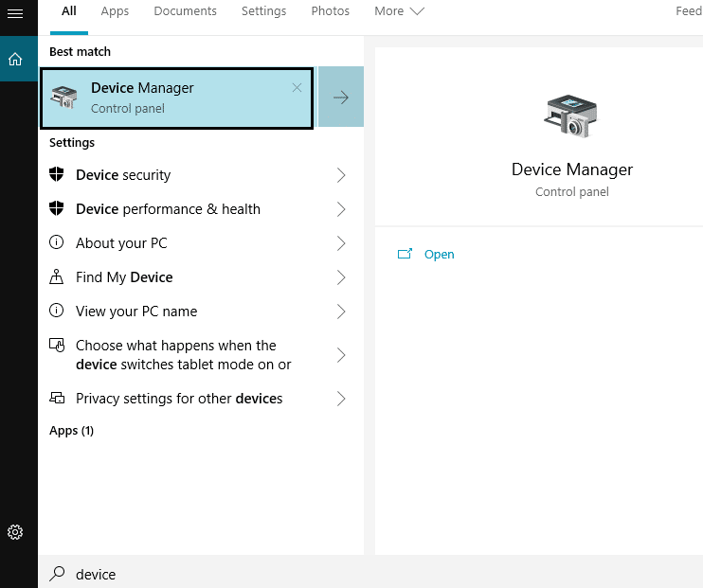The image size is (703, 588).
Task: Expand the View your PC name chevron
Action: (x=341, y=312)
